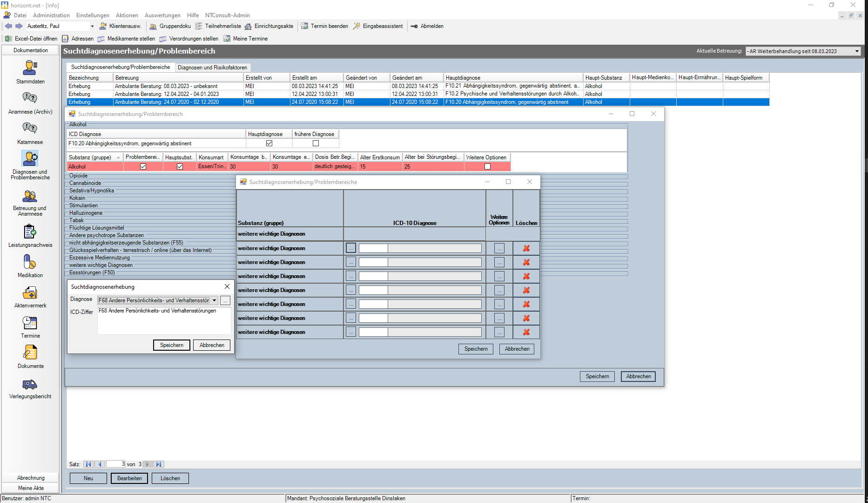Open the Termine calendar icon
Screen dimensions: 868x503
[x=30, y=323]
